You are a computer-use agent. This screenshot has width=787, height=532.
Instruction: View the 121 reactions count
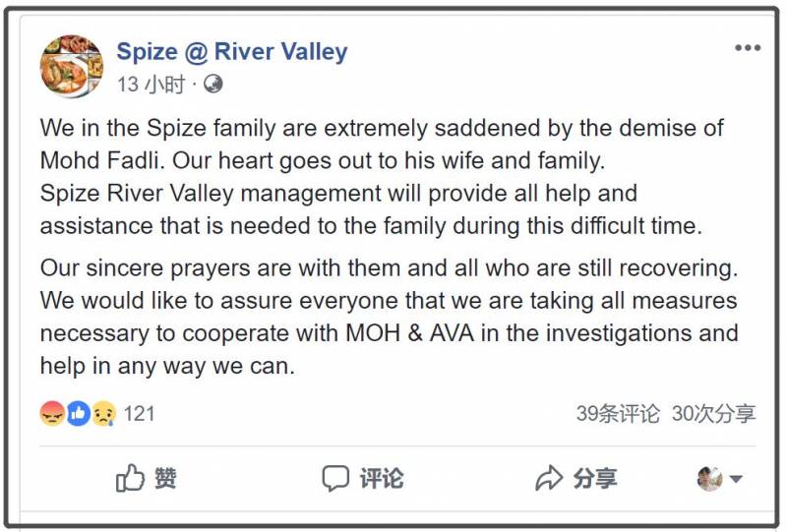(140, 414)
